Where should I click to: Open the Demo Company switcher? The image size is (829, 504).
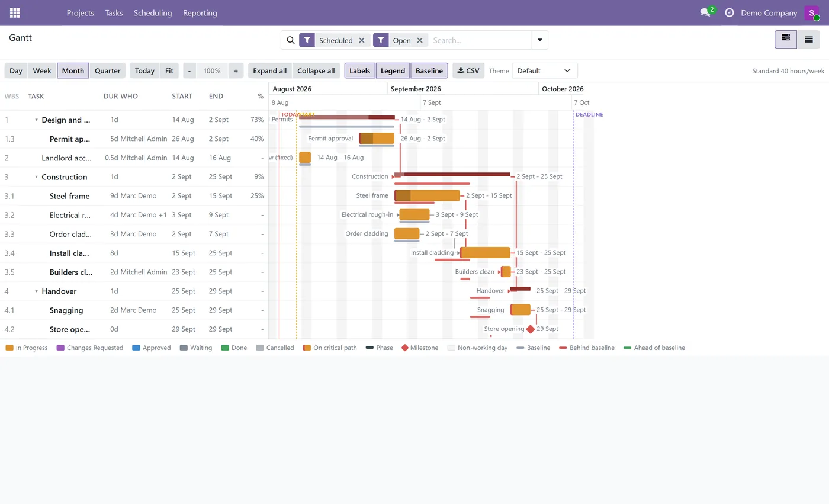(769, 12)
